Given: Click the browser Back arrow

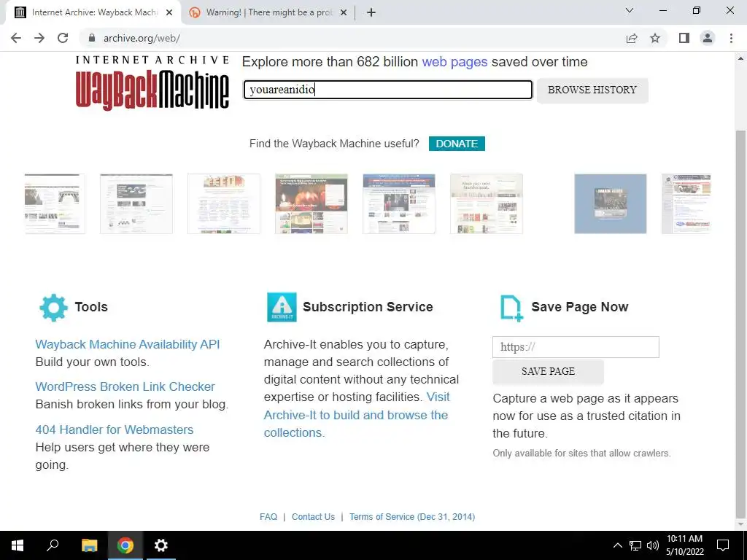Looking at the screenshot, I should pos(16,38).
